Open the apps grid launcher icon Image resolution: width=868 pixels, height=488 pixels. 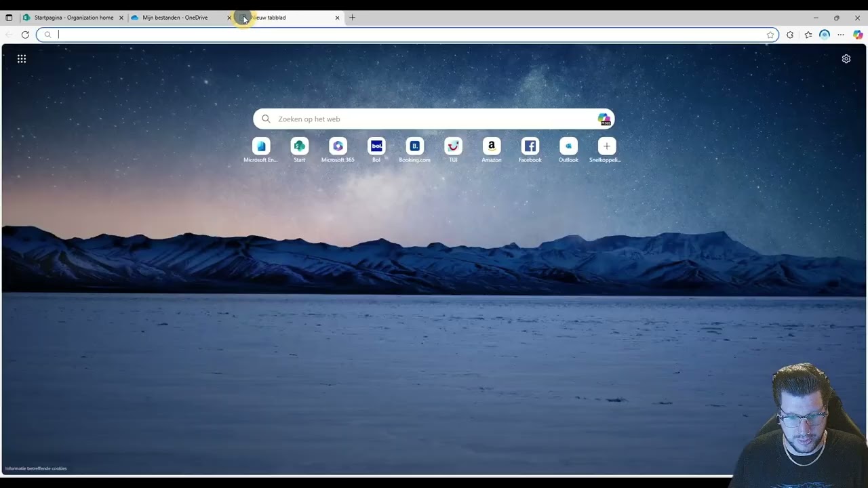pos(22,59)
